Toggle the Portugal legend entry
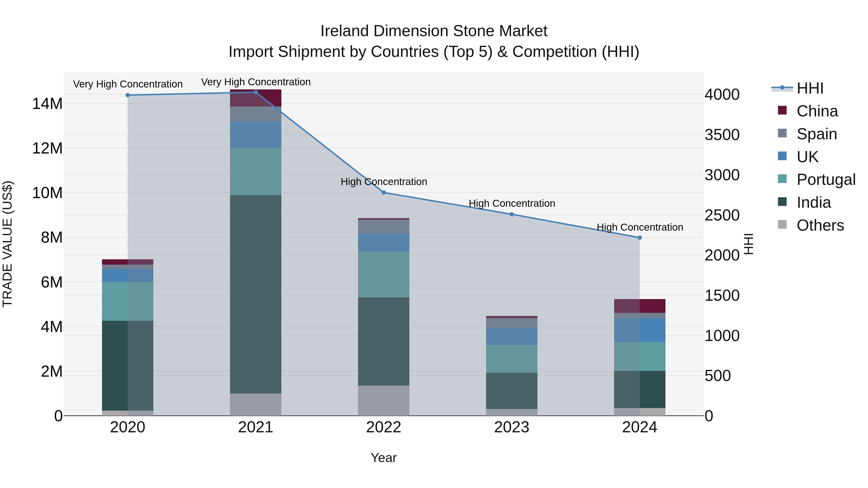Screen dimensions: 868x488 pyautogui.click(x=816, y=180)
